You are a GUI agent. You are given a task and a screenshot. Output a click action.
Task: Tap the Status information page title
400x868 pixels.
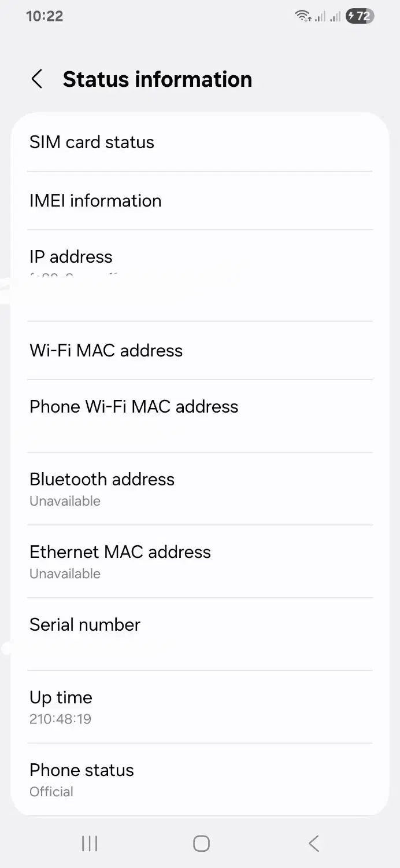[157, 79]
